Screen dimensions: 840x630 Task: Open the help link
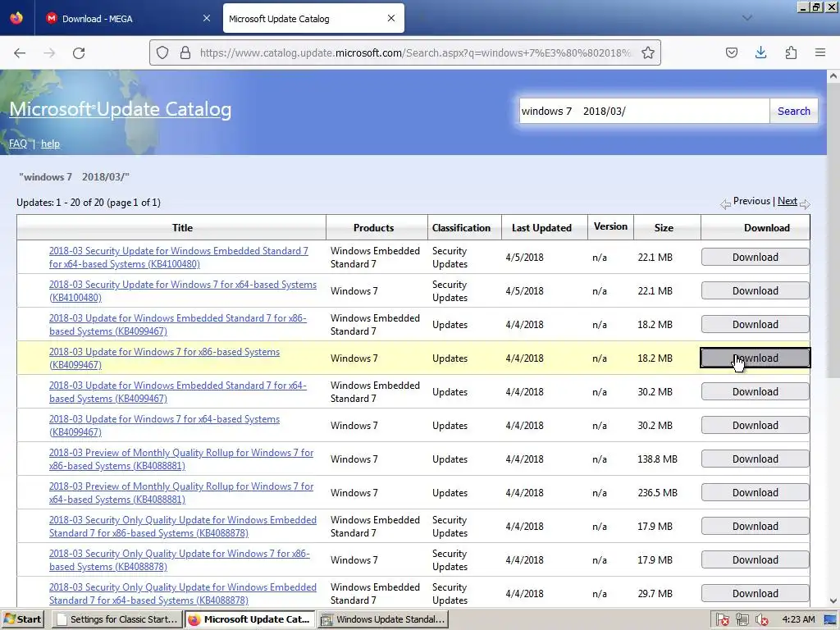50,144
